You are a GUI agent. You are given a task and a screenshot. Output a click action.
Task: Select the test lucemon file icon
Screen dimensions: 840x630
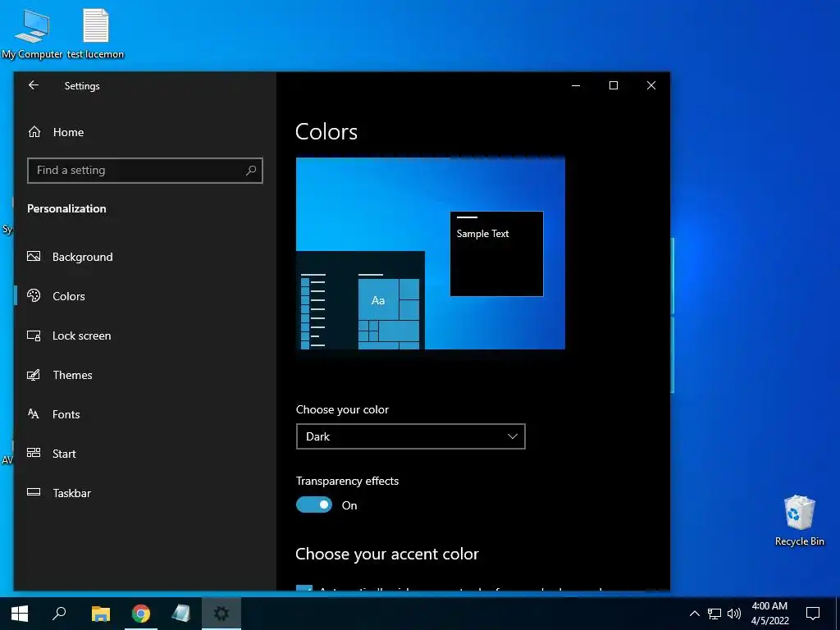pyautogui.click(x=95, y=33)
